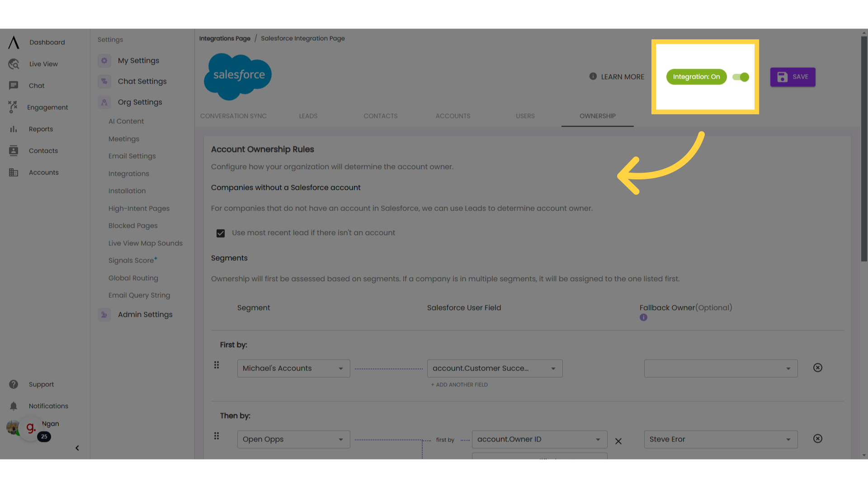Click the Chat sidebar icon
Image resolution: width=868 pixels, height=488 pixels.
point(13,85)
